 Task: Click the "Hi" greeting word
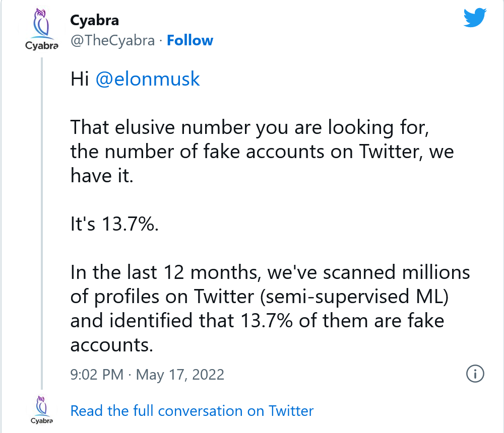pos(80,80)
